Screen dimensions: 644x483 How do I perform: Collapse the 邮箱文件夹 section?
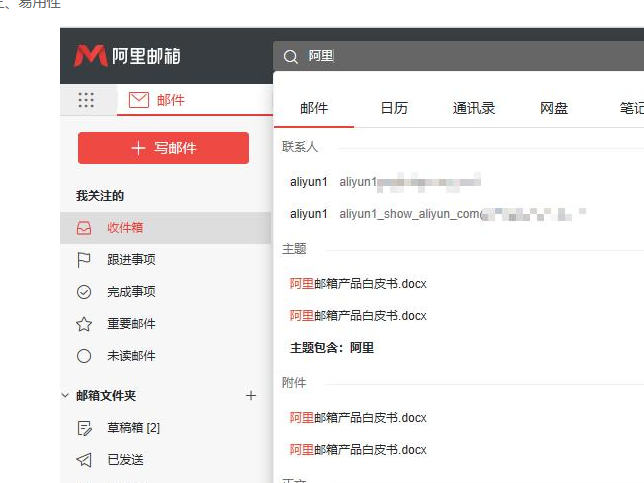(66, 396)
